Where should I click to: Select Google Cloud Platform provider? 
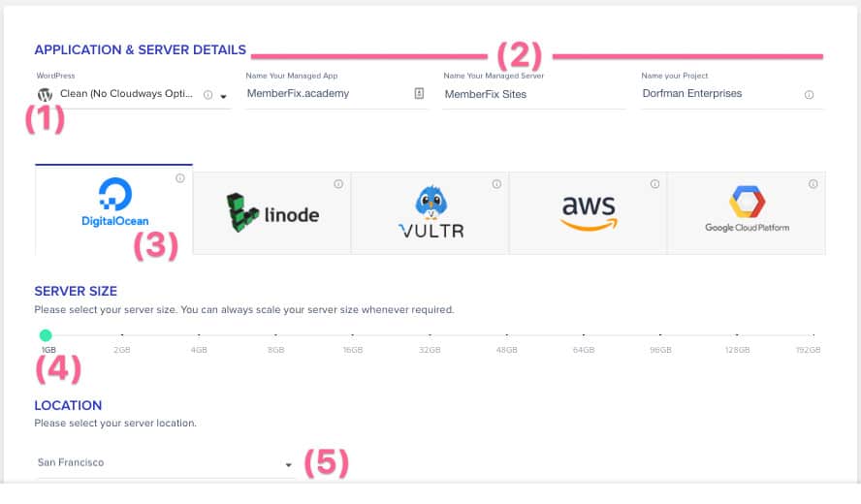(x=747, y=214)
